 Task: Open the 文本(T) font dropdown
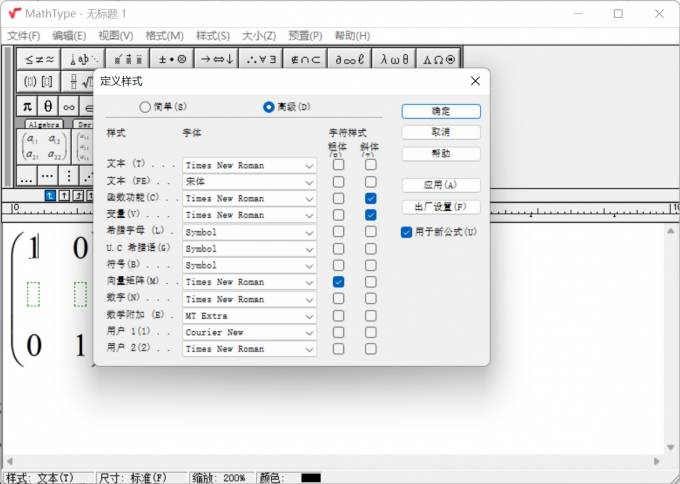249,166
